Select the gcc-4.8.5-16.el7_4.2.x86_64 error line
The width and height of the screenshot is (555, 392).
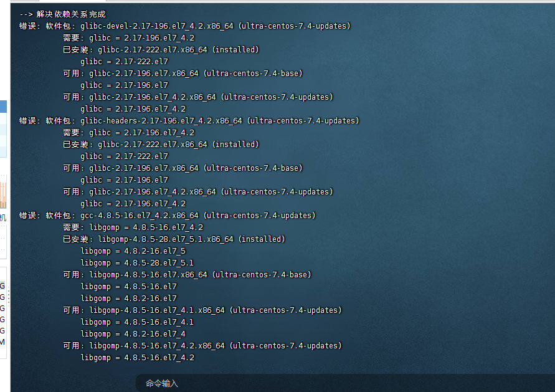(167, 215)
